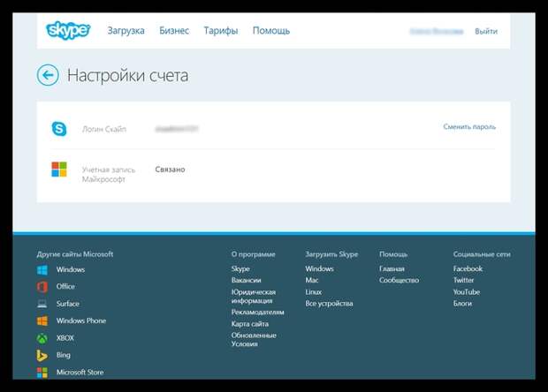Click the Логин Скайп label

[104, 129]
